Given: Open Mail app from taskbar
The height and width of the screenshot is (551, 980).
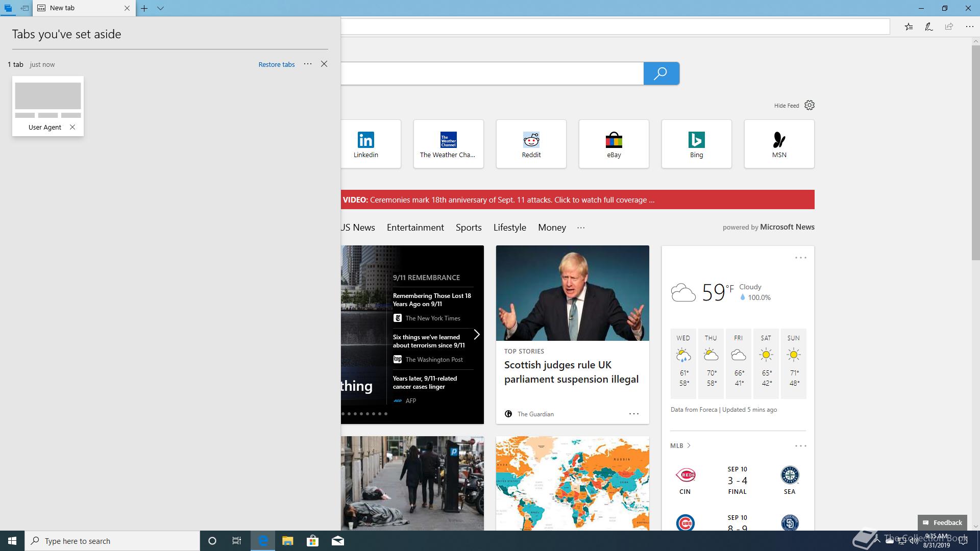Looking at the screenshot, I should 337,541.
